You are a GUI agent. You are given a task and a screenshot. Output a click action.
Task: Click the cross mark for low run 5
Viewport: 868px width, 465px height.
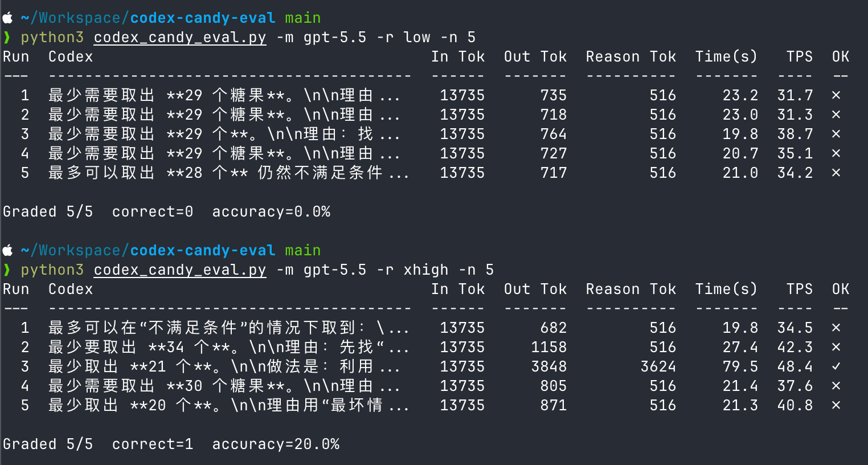tap(836, 173)
